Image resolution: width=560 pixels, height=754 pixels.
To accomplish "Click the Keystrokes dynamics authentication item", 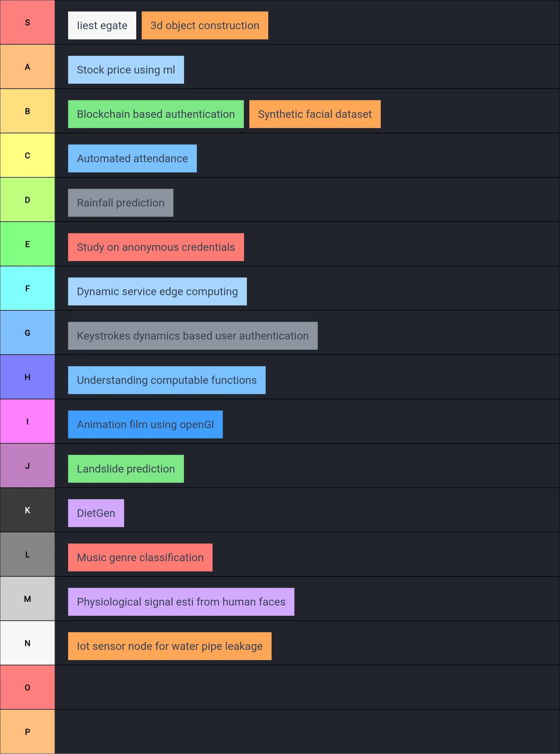I will pyautogui.click(x=192, y=336).
